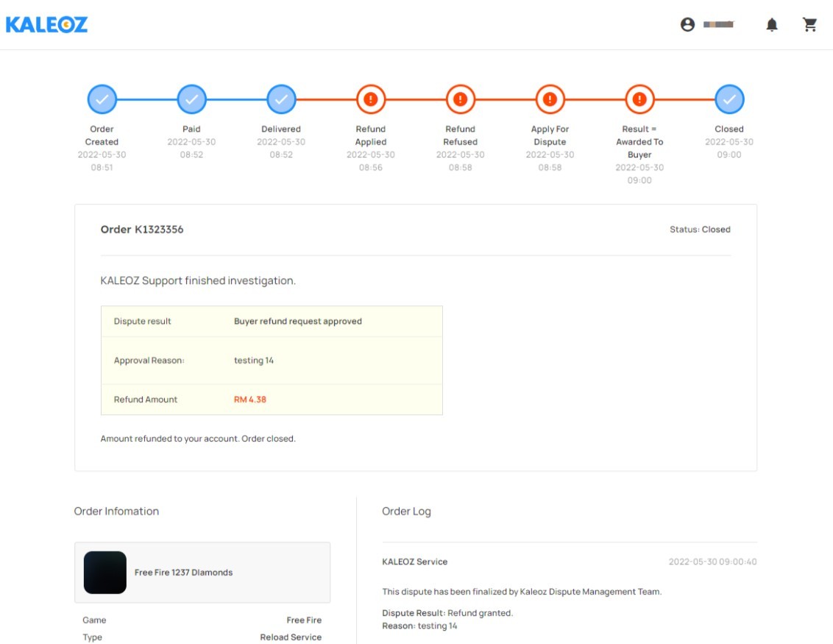Click the Game value Free Fire
Viewport: 833px width, 644px height.
(x=304, y=620)
